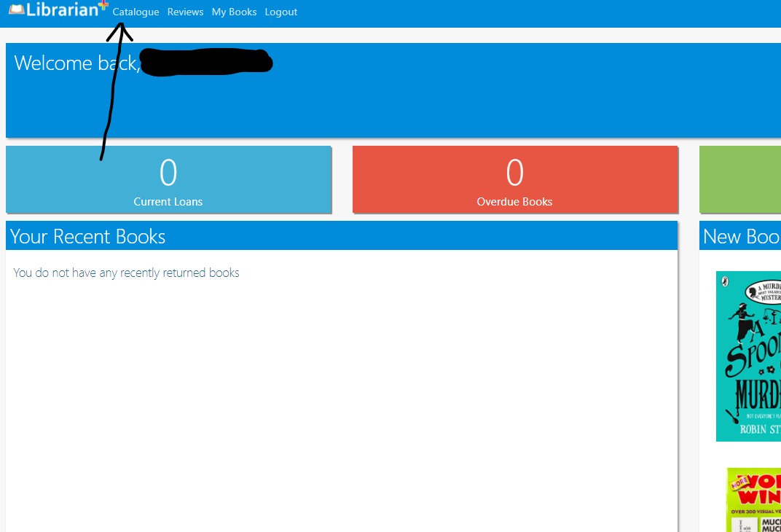This screenshot has width=781, height=532.
Task: Click the 'Welcome back,' greeting text
Action: (76, 63)
